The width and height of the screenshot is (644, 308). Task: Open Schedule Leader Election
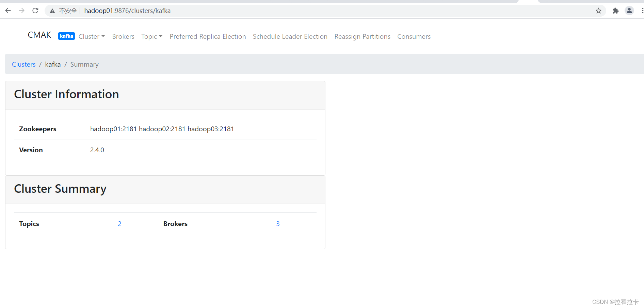click(290, 36)
